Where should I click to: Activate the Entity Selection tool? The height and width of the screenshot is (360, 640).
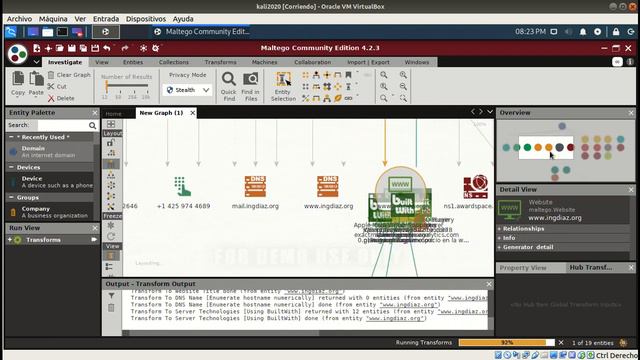point(283,86)
